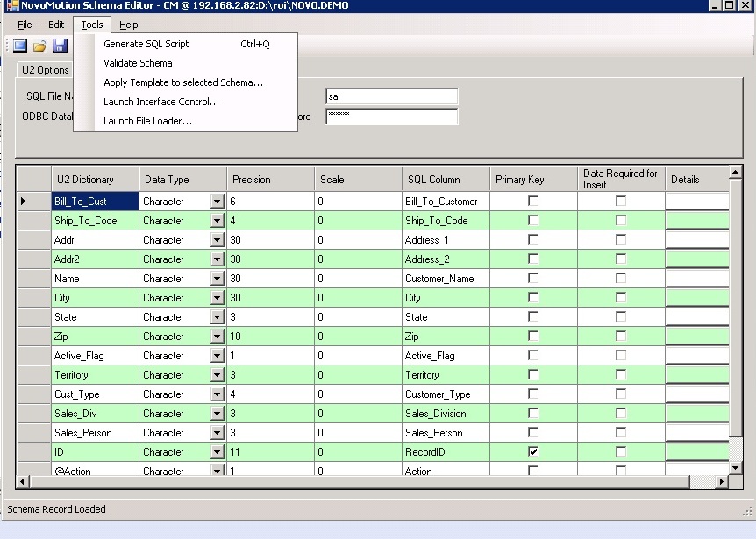Click the application icon in title bar

[x=11, y=5]
